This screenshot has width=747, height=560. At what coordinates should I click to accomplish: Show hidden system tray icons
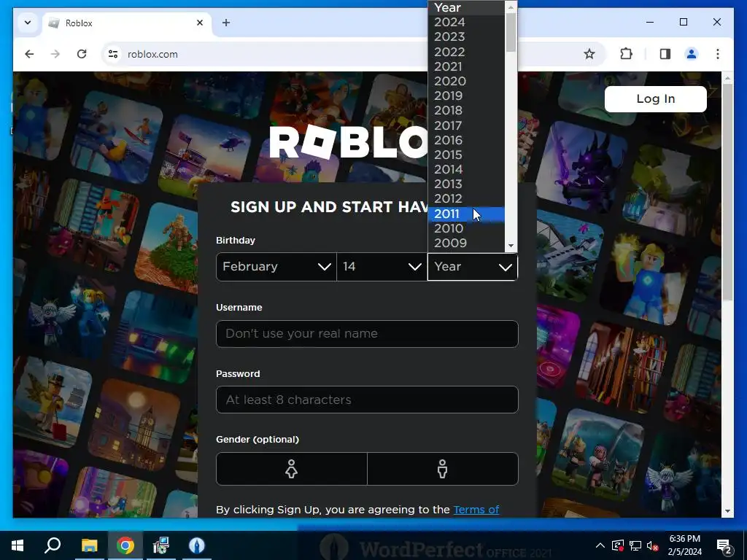(x=600, y=545)
